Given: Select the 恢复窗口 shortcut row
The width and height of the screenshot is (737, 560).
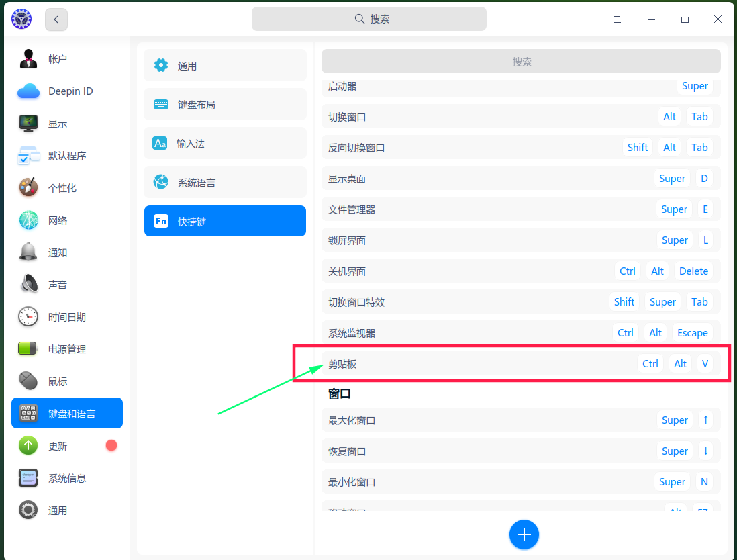Looking at the screenshot, I should point(521,451).
